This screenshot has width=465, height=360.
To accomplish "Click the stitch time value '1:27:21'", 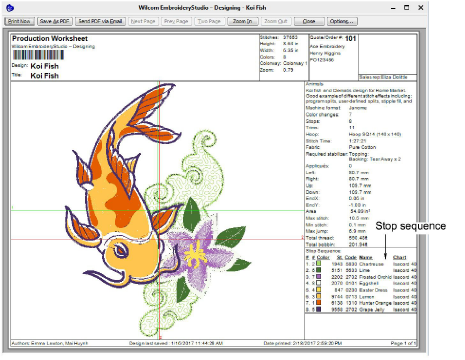I will (357, 141).
